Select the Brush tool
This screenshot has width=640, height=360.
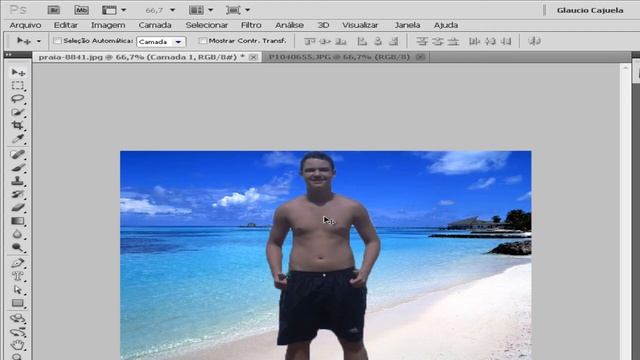(x=18, y=167)
